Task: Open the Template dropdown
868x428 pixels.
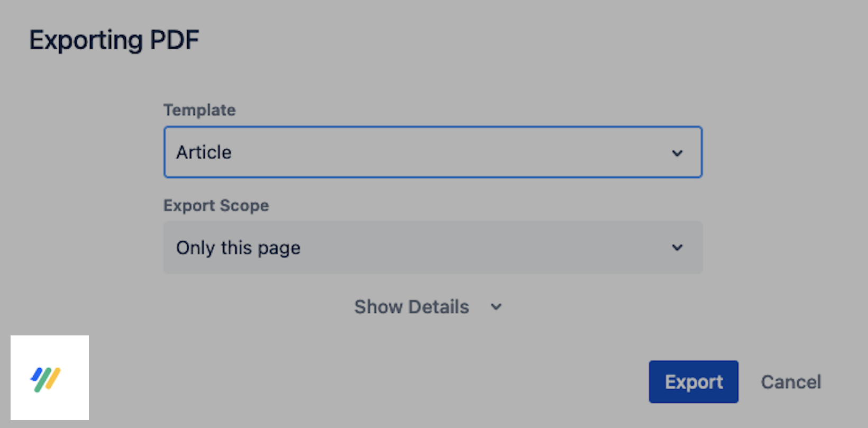Action: coord(433,152)
